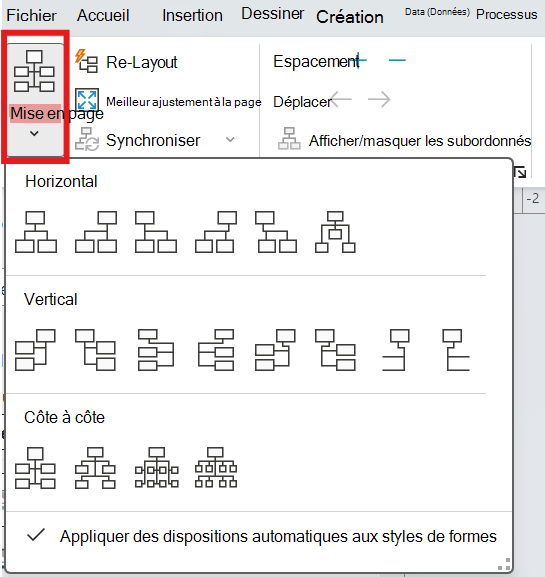Image resolution: width=545 pixels, height=577 pixels.
Task: Click Meilleur ajustement à la page
Action: [x=168, y=101]
